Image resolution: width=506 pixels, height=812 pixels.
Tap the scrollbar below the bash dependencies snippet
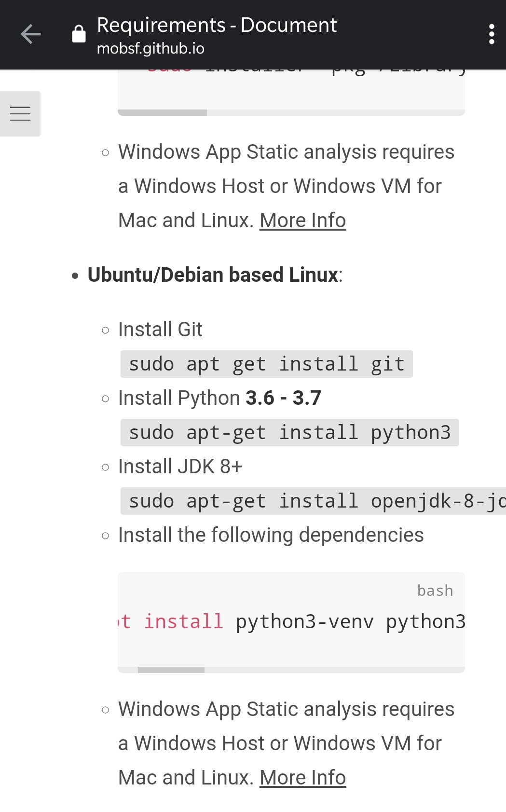tap(172, 669)
